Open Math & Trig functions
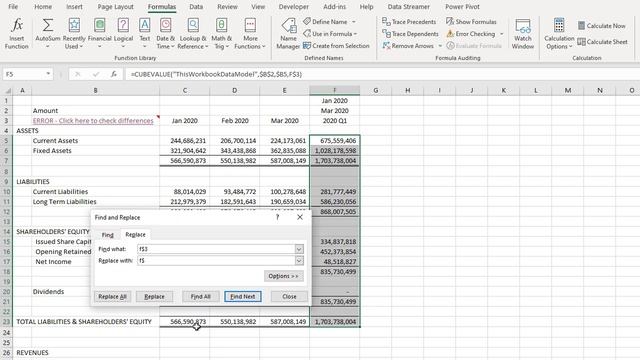The height and width of the screenshot is (360, 640). 221,34
